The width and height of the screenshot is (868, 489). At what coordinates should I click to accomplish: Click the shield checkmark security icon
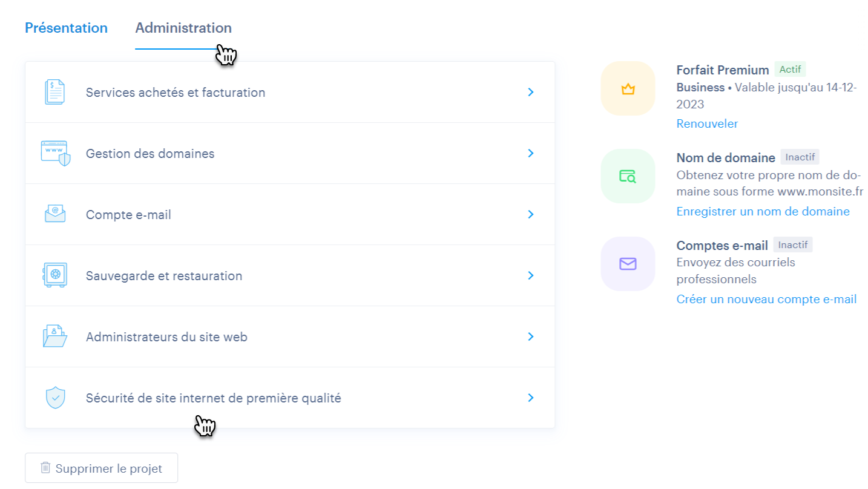55,398
